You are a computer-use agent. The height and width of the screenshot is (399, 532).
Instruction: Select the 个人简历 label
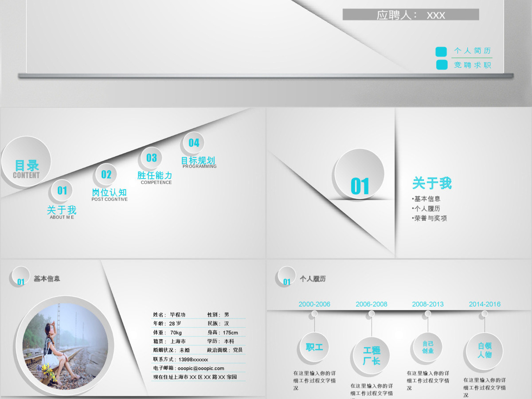click(x=472, y=51)
